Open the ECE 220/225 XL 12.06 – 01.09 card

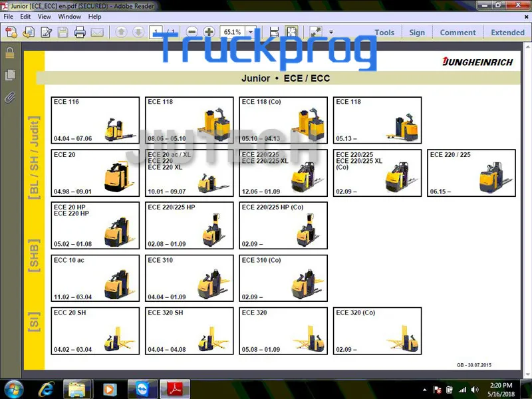point(283,173)
